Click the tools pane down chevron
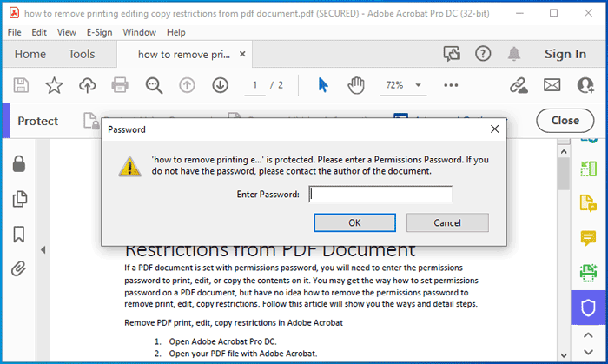The image size is (608, 364). click(588, 352)
